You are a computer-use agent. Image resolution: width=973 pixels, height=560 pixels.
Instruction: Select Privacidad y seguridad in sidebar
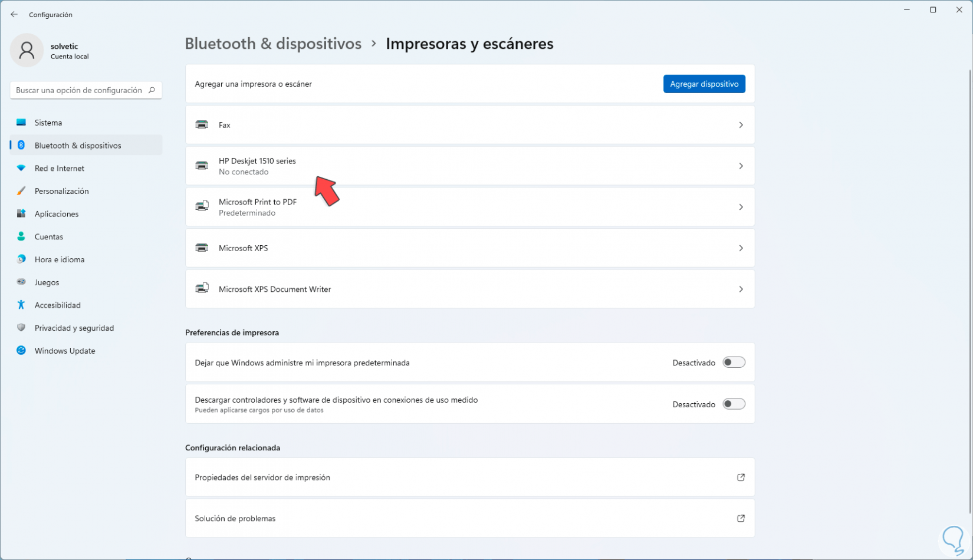[74, 328]
